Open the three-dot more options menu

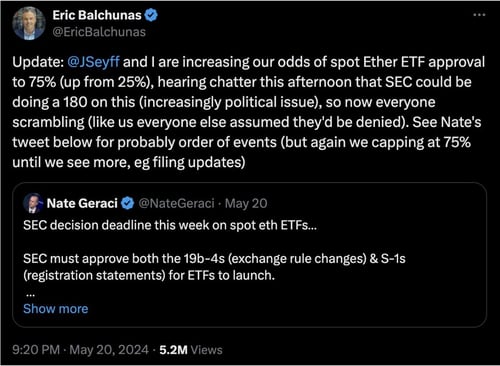[x=479, y=14]
